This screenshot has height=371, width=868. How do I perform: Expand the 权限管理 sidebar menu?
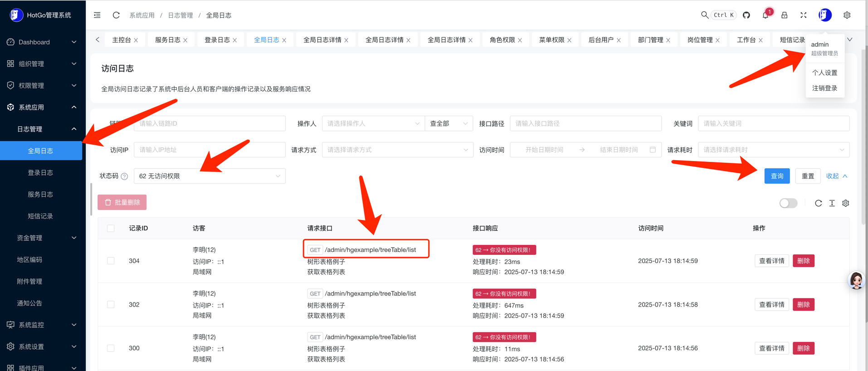42,85
